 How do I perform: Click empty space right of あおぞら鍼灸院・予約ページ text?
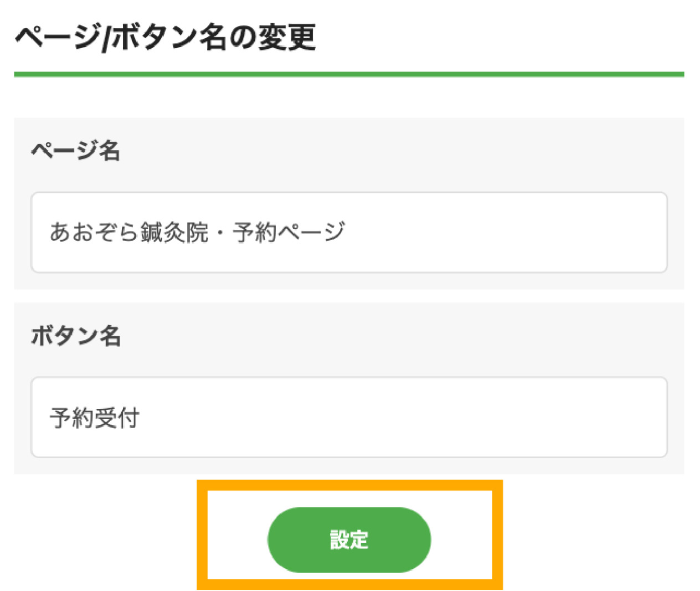[x=498, y=232]
